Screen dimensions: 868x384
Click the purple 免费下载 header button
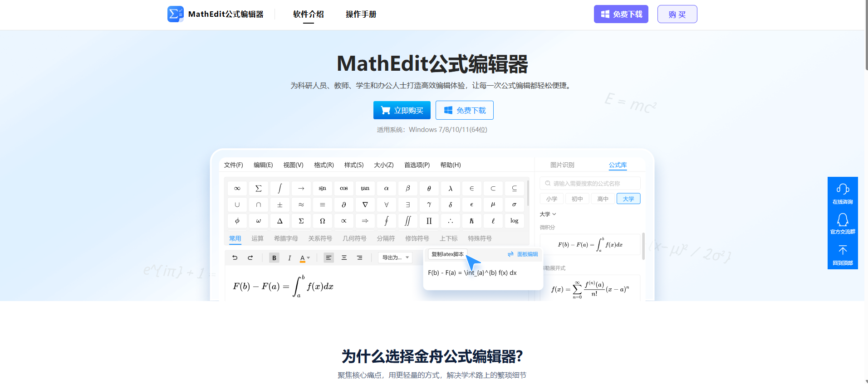621,14
